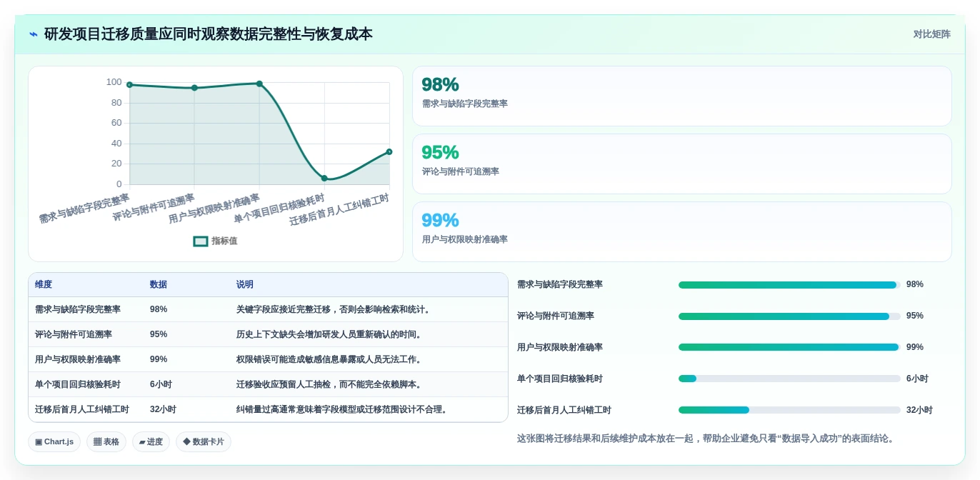Screen dimensions: 980x480
Task: Click the 6小时 value beside progress bar
Action: click(x=917, y=379)
